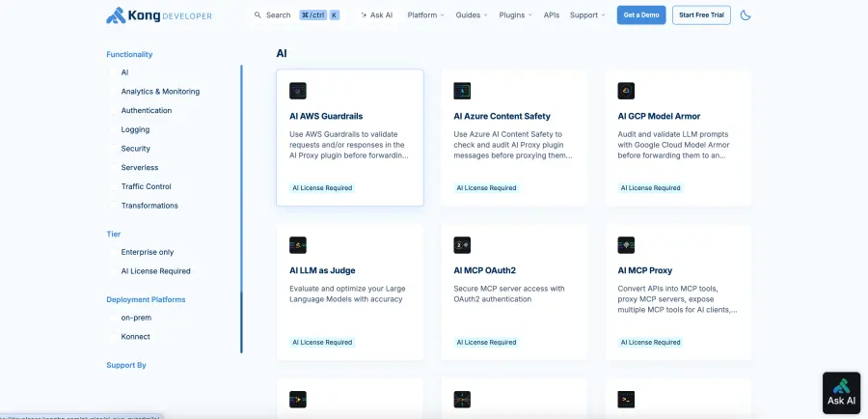Select the Security filter checkbox
Image resolution: width=868 pixels, height=419 pixels.
click(113, 149)
